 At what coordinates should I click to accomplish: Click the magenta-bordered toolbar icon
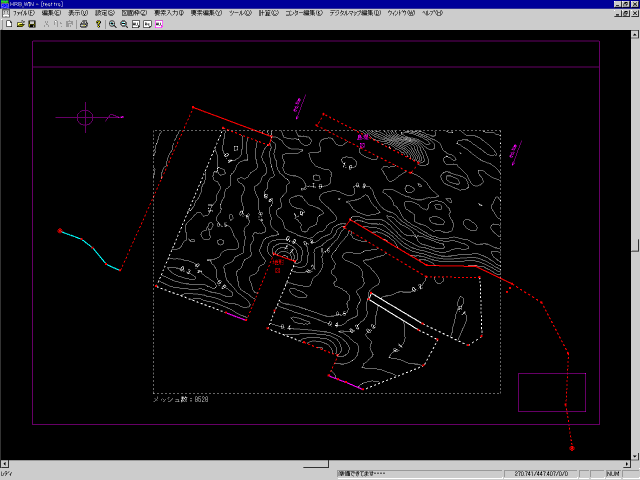pos(158,23)
